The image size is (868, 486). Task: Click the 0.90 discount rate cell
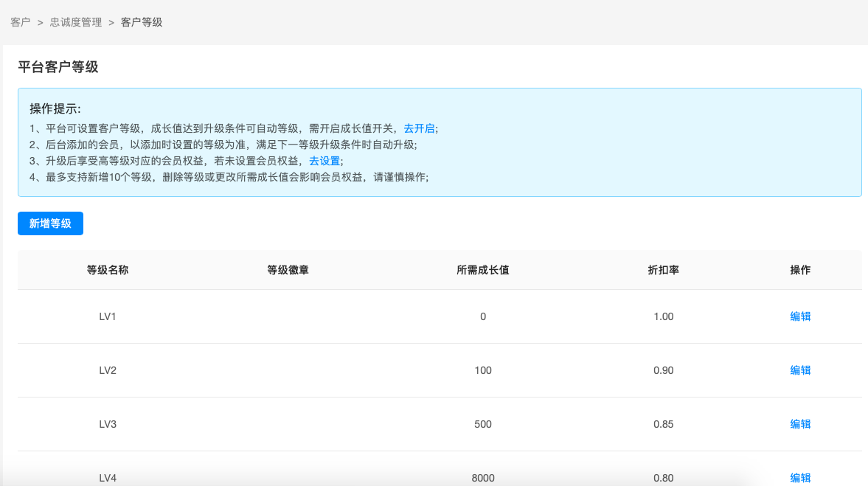[x=663, y=370]
